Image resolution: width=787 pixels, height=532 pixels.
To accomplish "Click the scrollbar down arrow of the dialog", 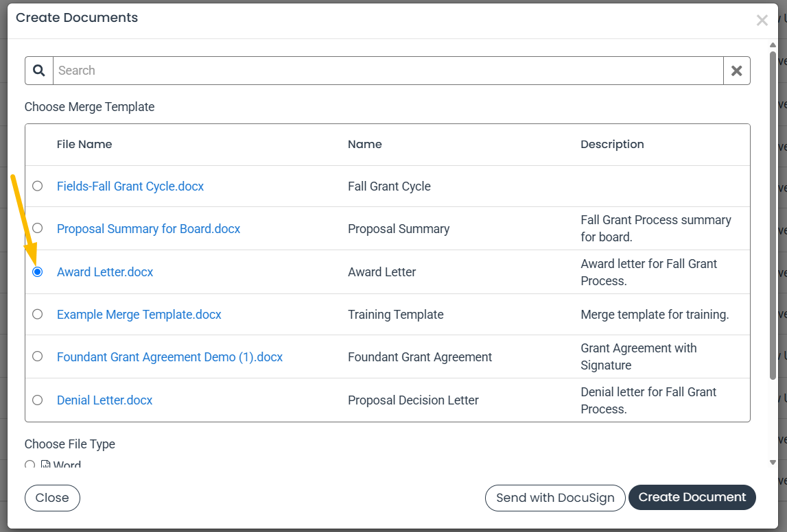I will pos(773,462).
